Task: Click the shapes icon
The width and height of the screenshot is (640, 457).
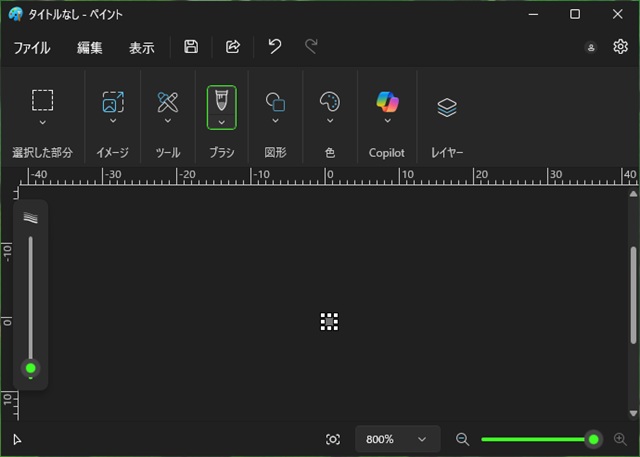Action: point(276,102)
